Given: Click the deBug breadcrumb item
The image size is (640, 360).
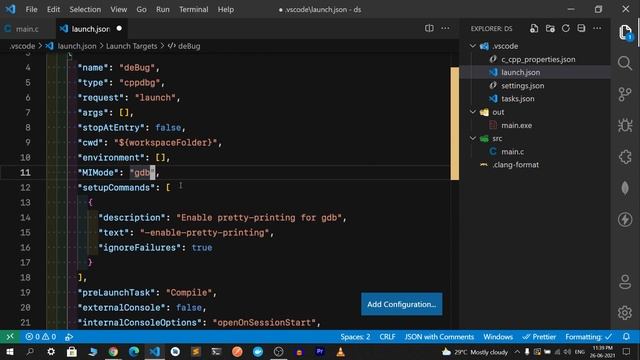Looking at the screenshot, I should tap(184, 46).
